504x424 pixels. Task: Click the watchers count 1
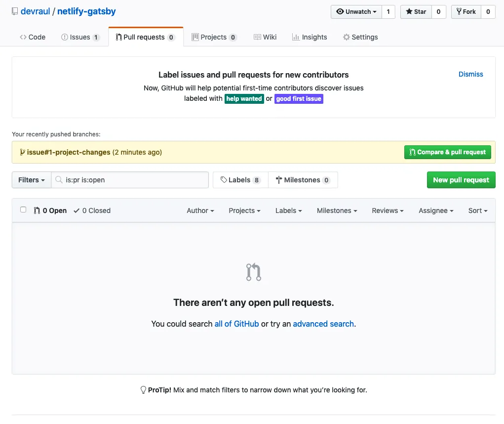[x=388, y=12]
